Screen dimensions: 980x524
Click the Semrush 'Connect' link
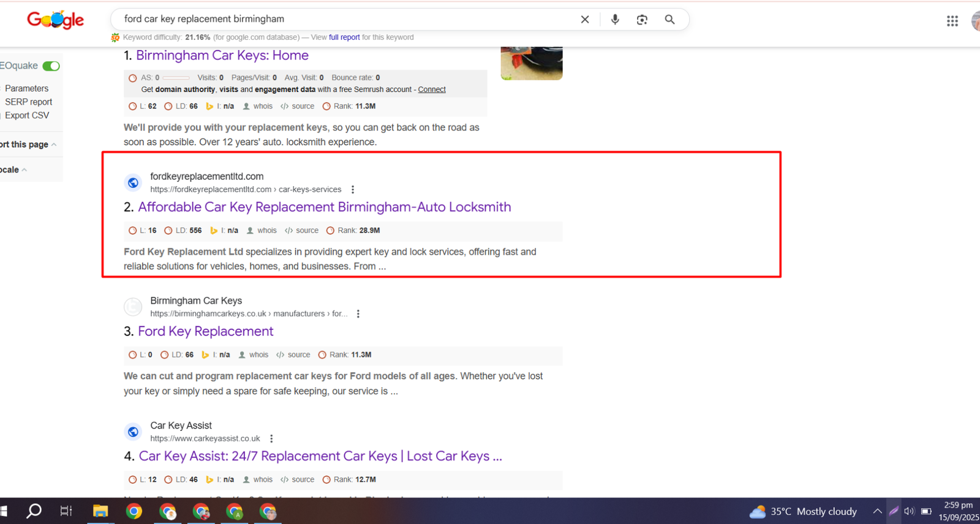point(432,89)
